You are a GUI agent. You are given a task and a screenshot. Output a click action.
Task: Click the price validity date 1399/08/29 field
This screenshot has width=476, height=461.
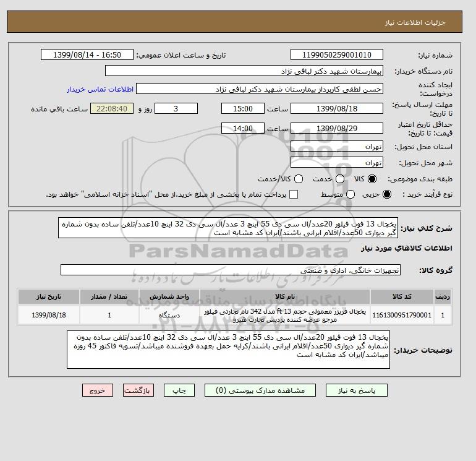pyautogui.click(x=337, y=128)
